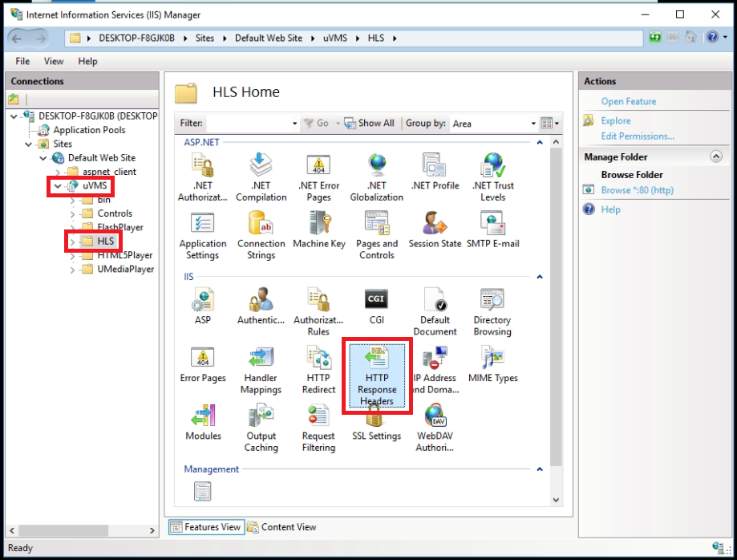737x560 pixels.
Task: Click the Show All button
Action: click(x=370, y=124)
